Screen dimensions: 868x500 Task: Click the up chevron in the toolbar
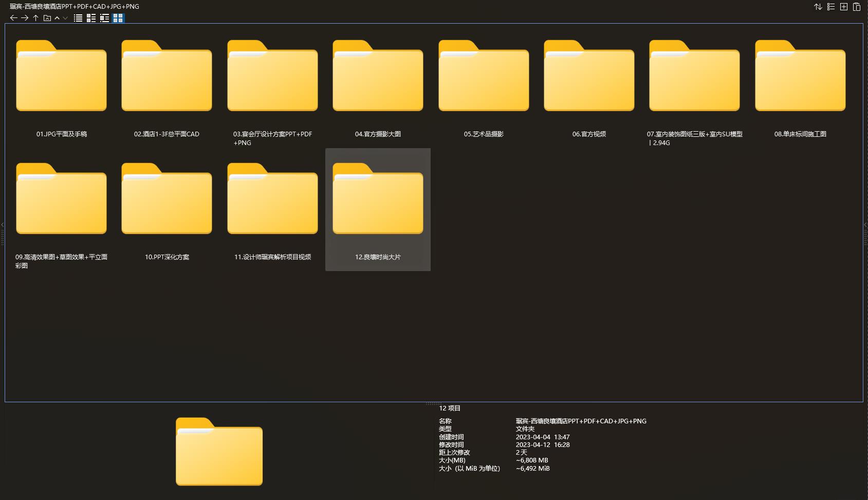tap(57, 18)
